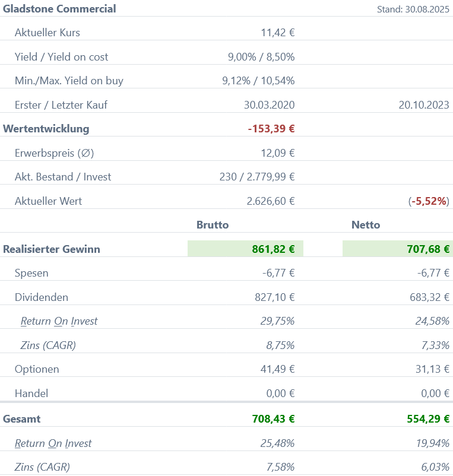
Task: Click net dividends 683,32 €
Action: point(430,297)
